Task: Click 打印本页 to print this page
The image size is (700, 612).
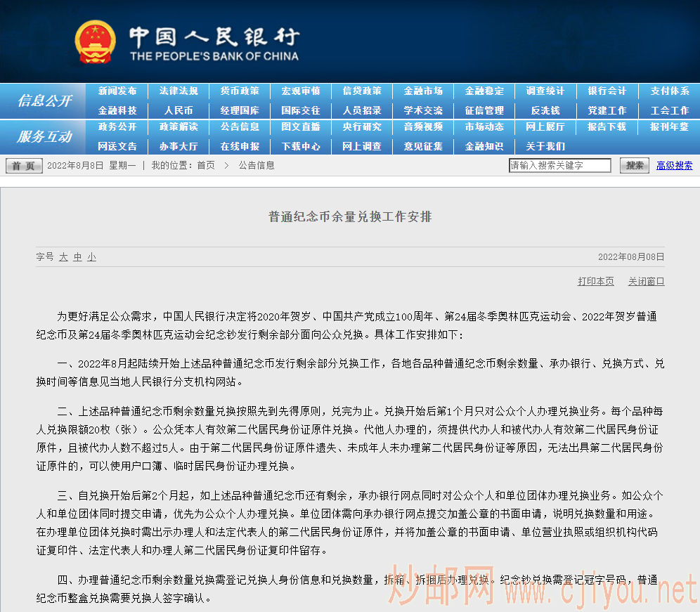Action: 595,280
